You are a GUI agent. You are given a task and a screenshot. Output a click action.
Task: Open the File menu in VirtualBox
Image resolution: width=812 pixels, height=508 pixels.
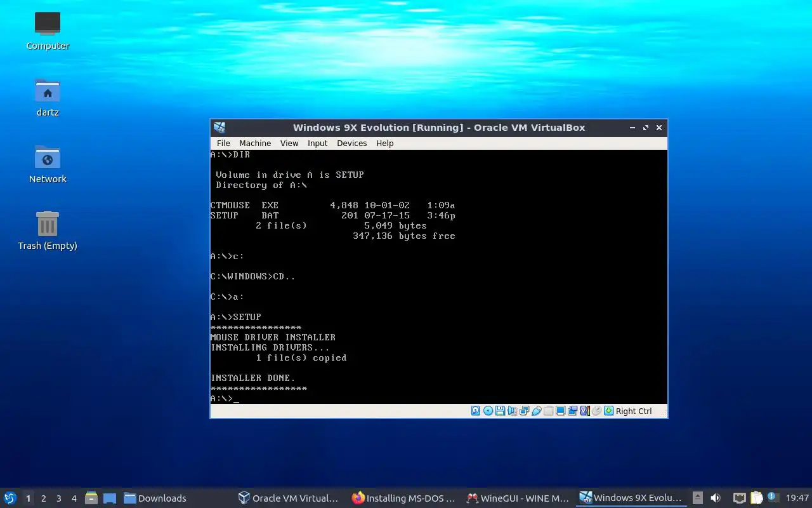click(223, 144)
